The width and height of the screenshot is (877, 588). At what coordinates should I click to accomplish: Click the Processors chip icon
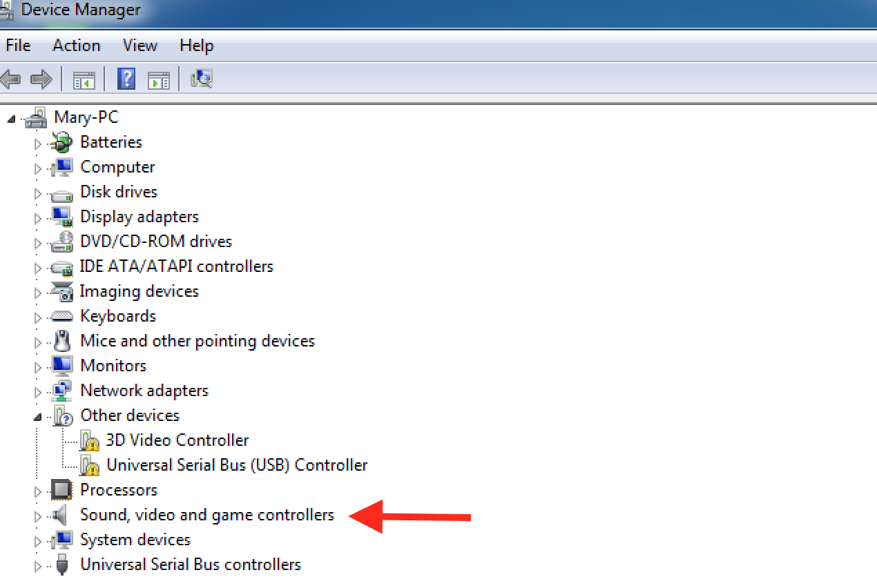click(x=61, y=490)
